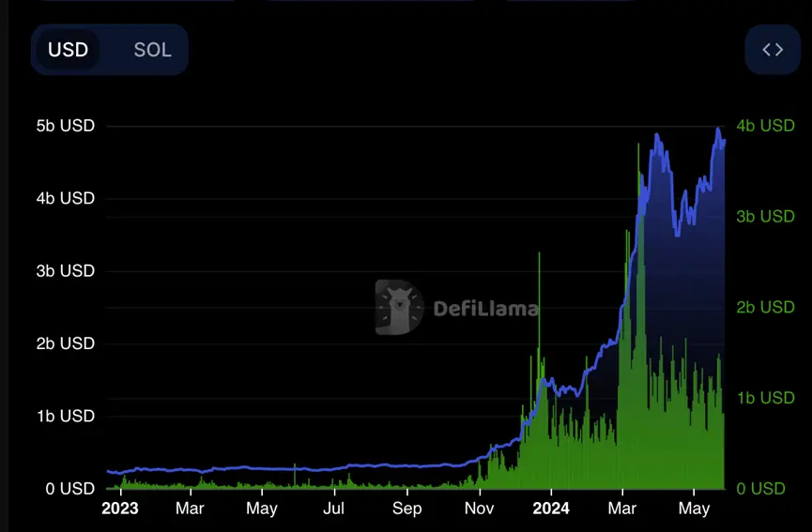Image resolution: width=812 pixels, height=532 pixels.
Task: Click the embed code icon
Action: click(x=772, y=50)
